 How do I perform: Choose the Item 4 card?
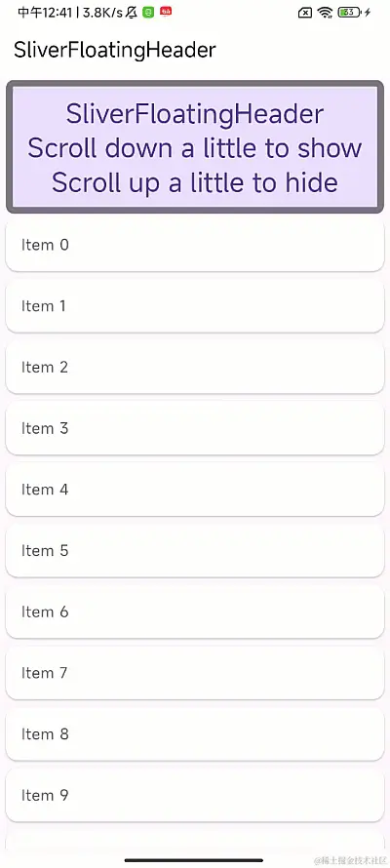(195, 490)
